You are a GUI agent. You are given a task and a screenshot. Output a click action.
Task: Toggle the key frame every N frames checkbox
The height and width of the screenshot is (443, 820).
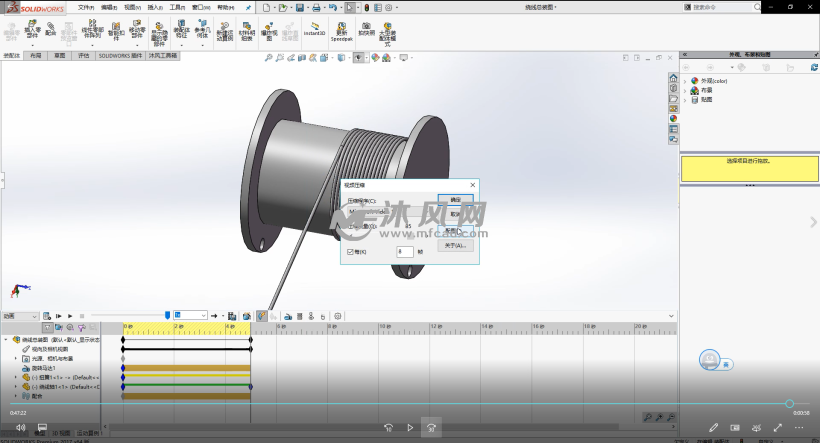[x=350, y=251]
